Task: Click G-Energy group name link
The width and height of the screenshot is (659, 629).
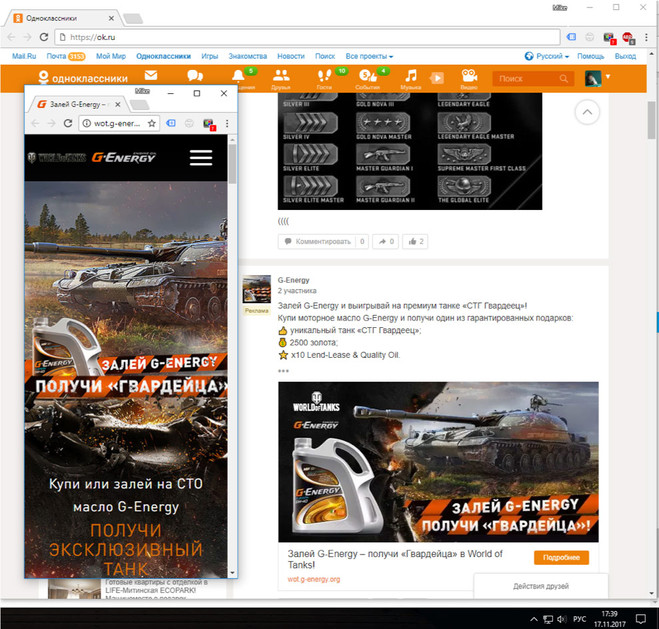Action: pos(293,280)
